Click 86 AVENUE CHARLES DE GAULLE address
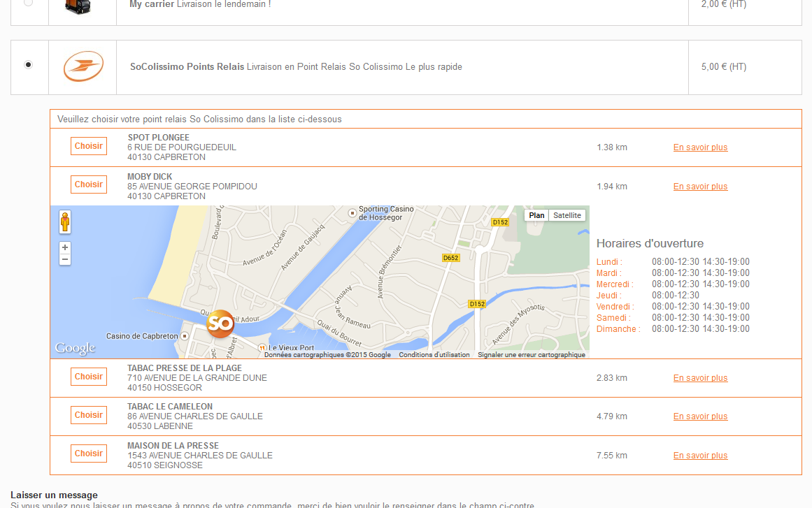Image resolution: width=812 pixels, height=508 pixels. tap(195, 416)
